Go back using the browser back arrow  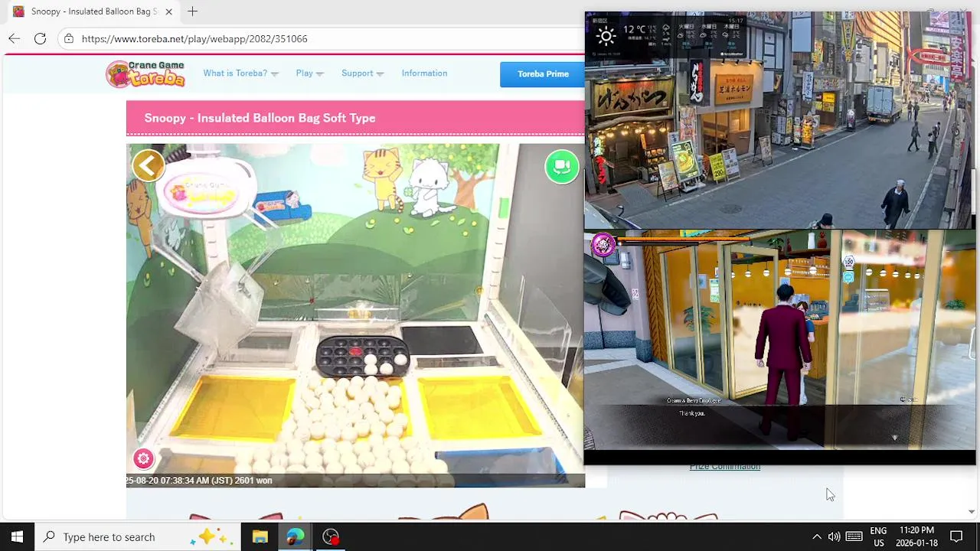[15, 38]
